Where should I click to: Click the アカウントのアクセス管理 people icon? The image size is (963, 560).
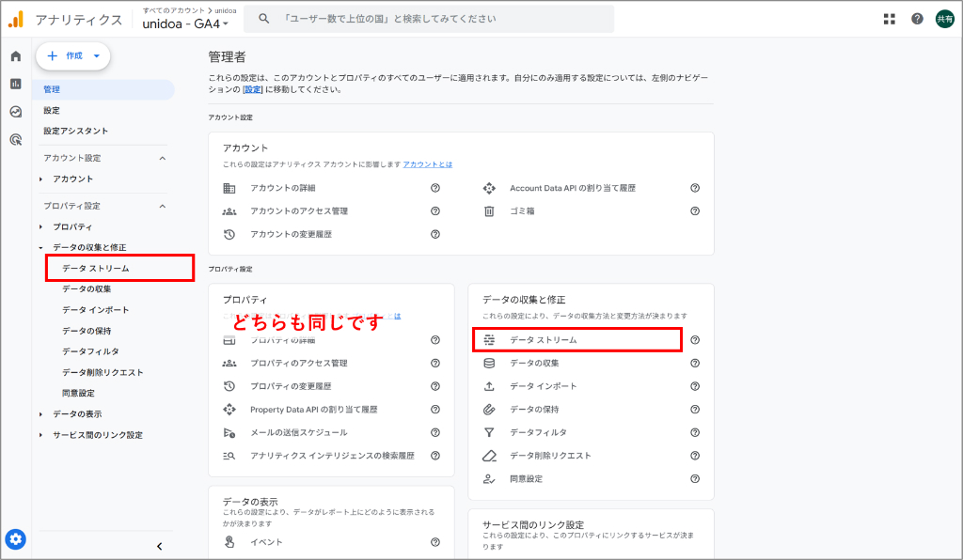coord(229,211)
